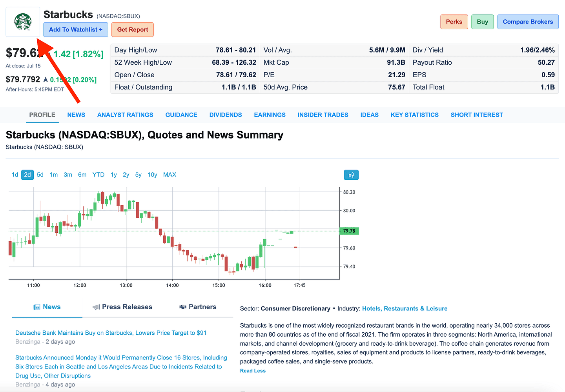Switch to the EARNINGS tab

click(x=270, y=115)
